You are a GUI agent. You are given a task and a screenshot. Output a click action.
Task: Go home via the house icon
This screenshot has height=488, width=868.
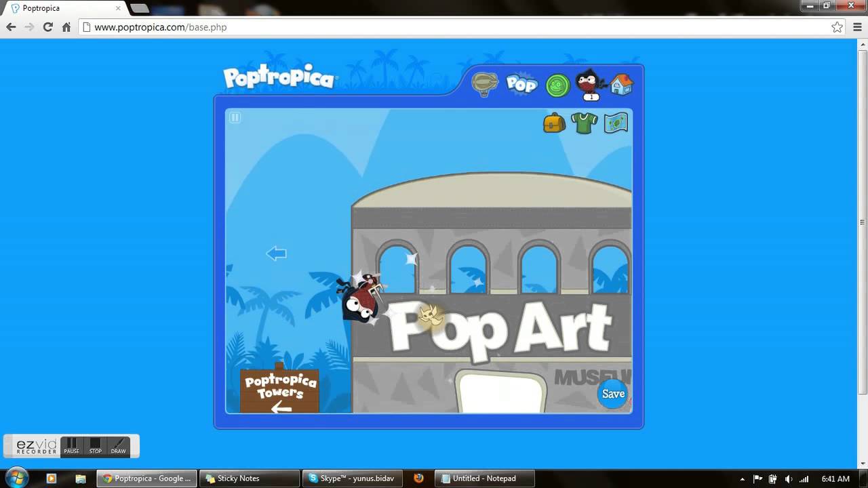621,84
